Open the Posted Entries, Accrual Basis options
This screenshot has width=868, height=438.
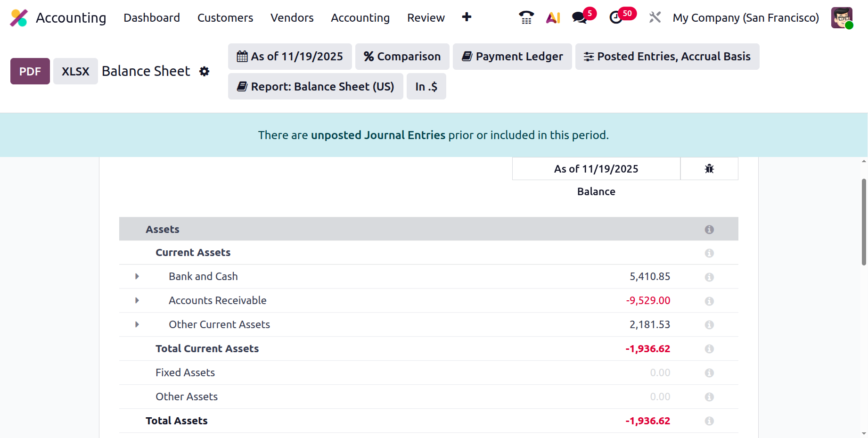667,57
